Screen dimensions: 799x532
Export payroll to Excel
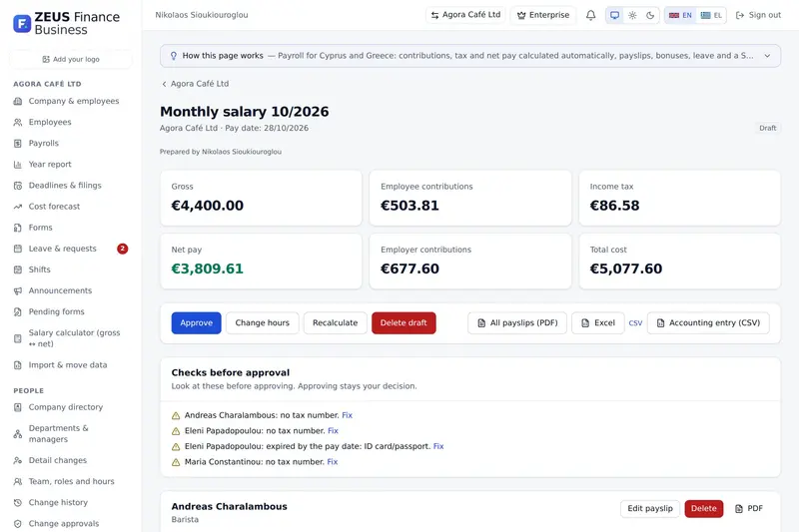click(597, 322)
